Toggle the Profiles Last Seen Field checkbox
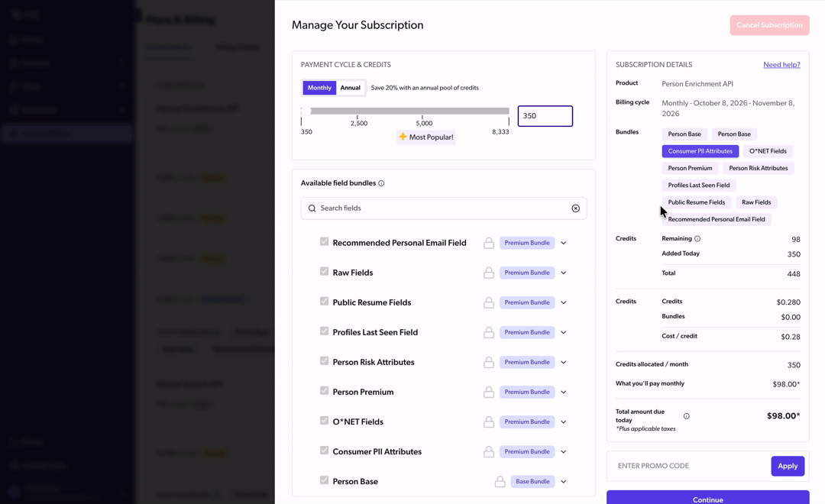 (x=324, y=331)
